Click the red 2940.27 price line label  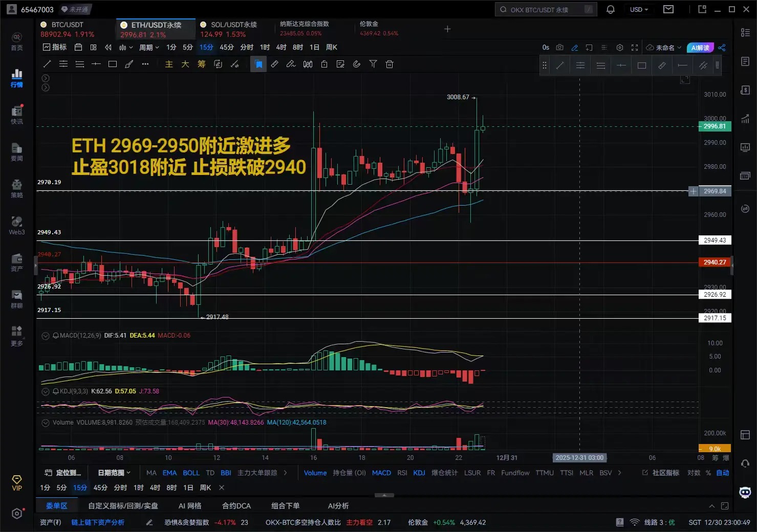pyautogui.click(x=715, y=262)
